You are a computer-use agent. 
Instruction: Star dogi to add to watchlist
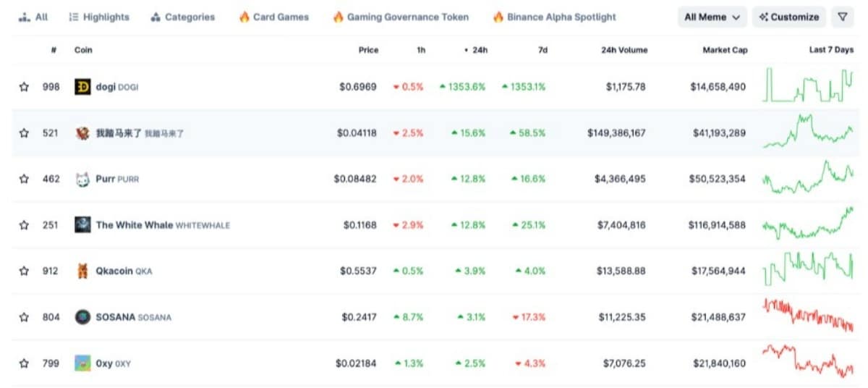(24, 87)
